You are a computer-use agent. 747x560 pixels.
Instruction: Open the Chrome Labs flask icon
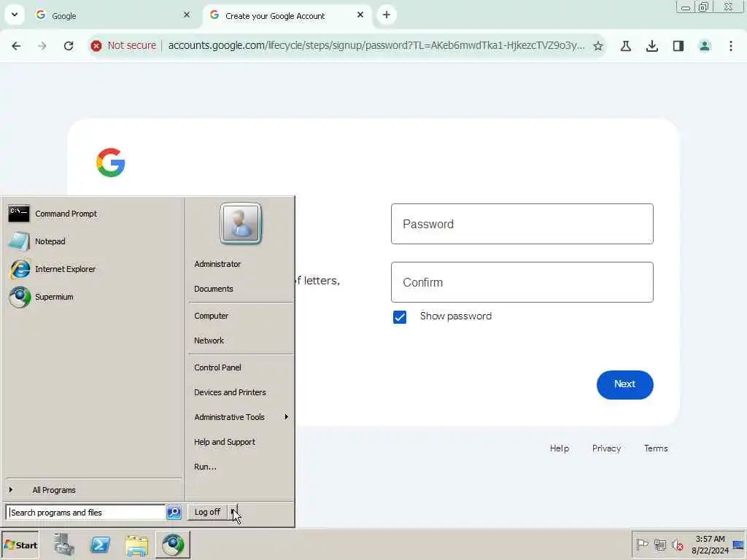click(x=626, y=46)
